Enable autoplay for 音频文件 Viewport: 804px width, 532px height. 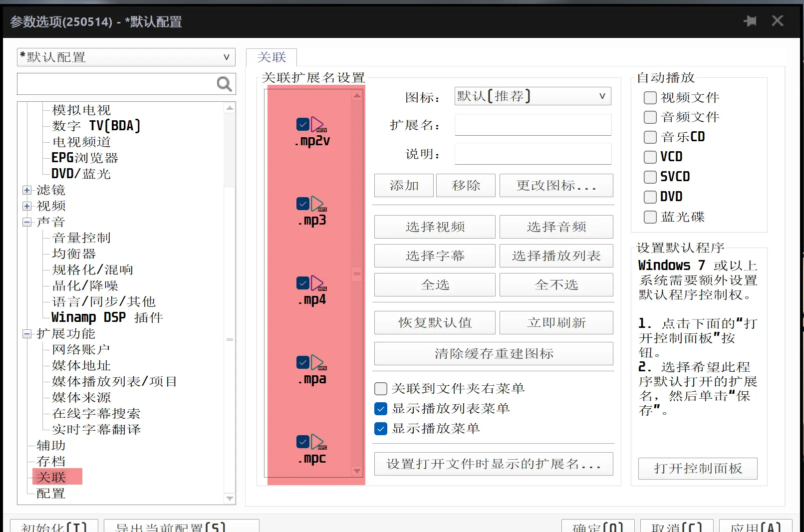650,117
